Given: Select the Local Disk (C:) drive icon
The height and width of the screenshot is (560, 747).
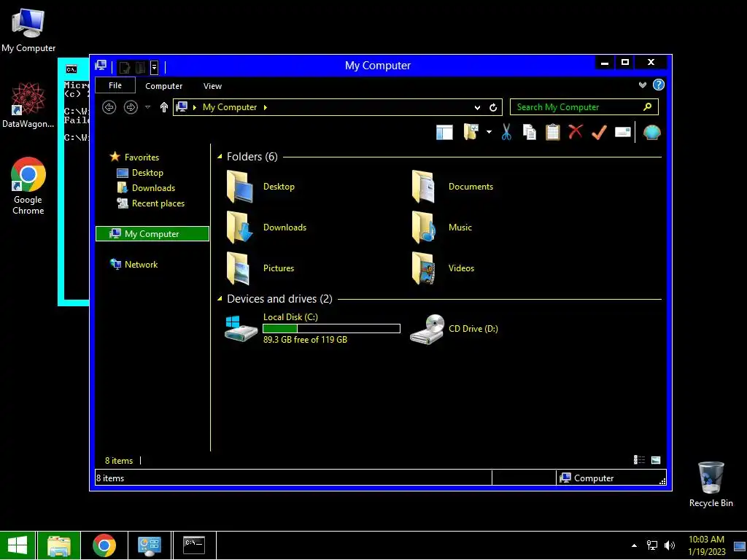Looking at the screenshot, I should coord(241,329).
